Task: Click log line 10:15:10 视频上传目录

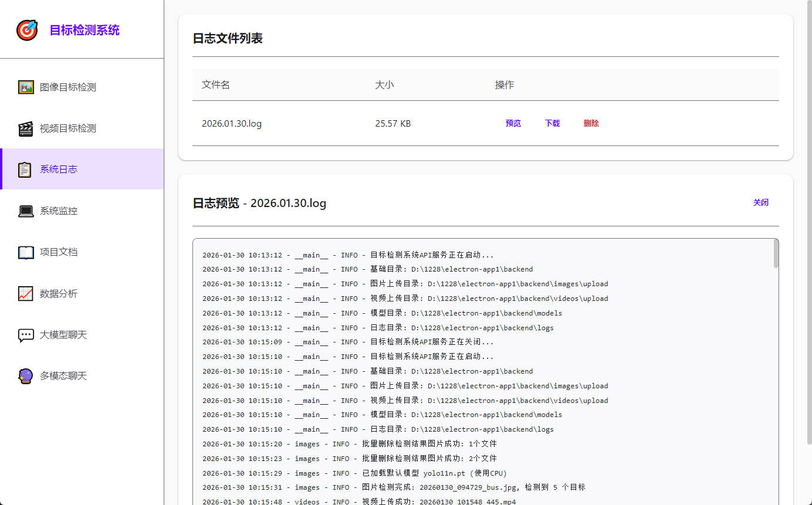Action: [405, 401]
